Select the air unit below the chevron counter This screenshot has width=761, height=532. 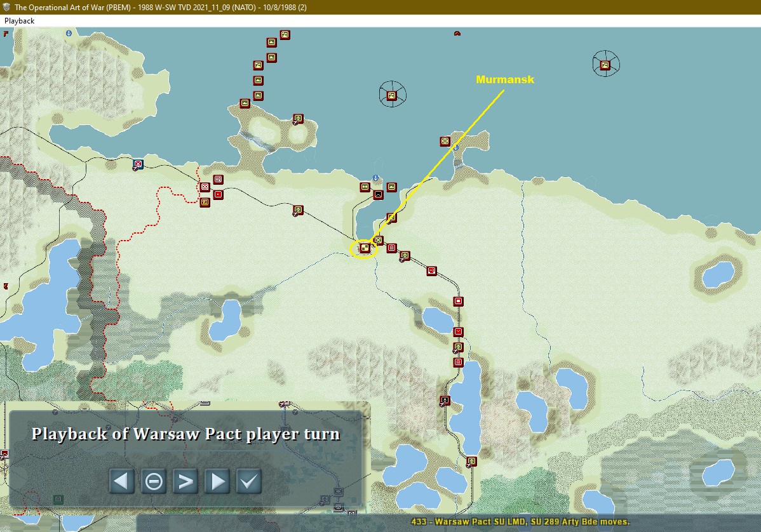pyautogui.click(x=458, y=347)
